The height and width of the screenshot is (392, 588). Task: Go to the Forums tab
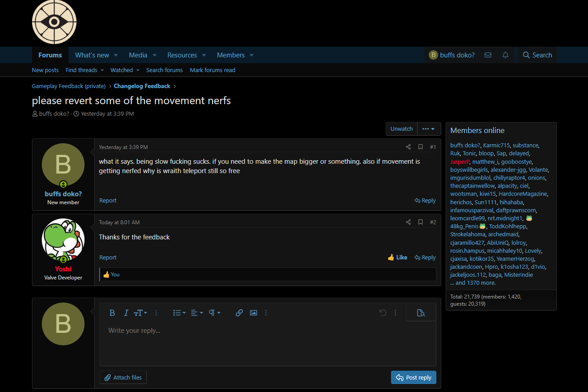[50, 55]
